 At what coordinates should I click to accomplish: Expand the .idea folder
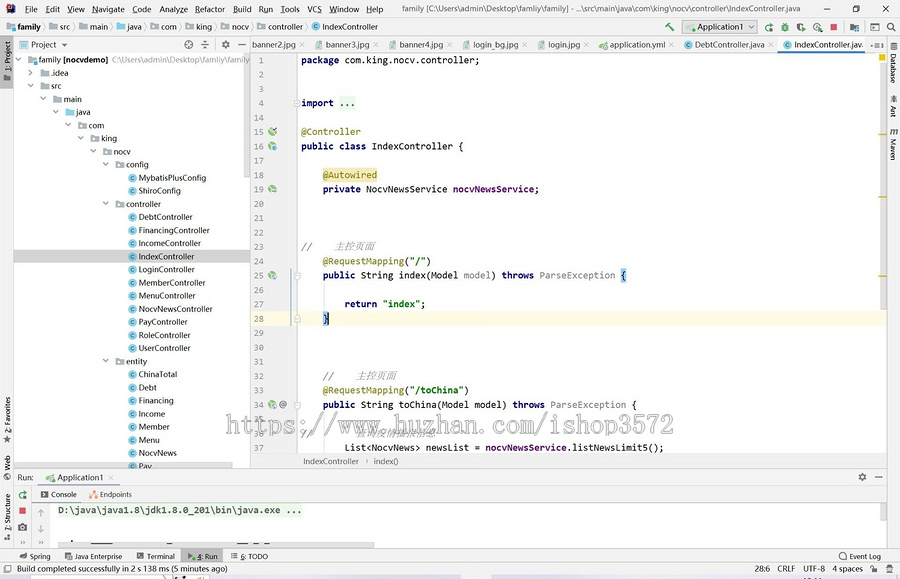coord(30,73)
